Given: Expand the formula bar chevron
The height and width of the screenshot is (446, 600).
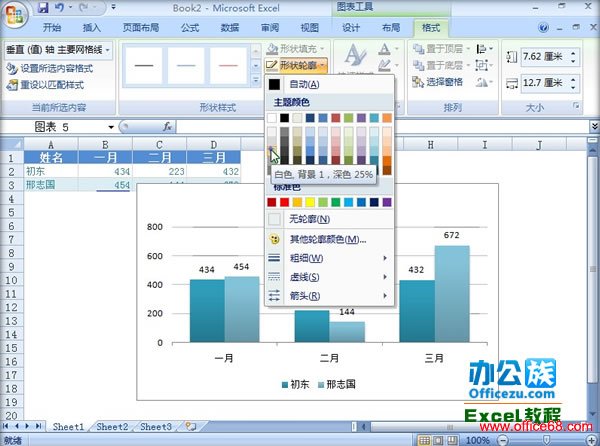Looking at the screenshot, I should [x=594, y=126].
